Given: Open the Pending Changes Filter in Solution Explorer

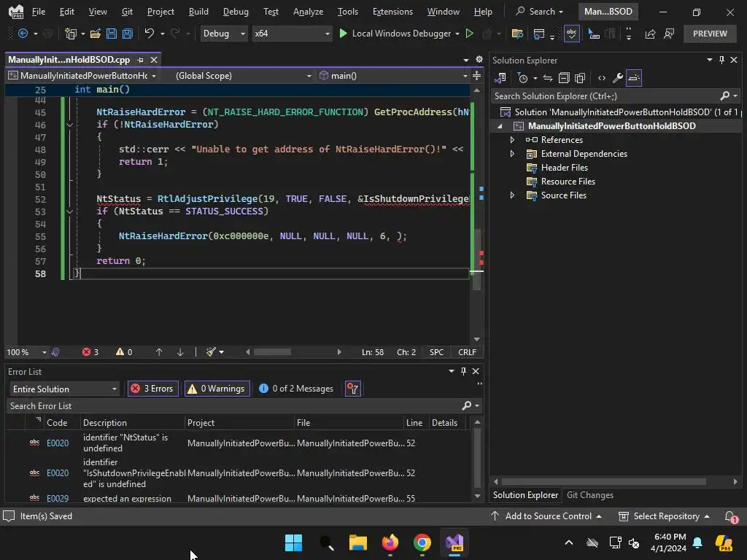Looking at the screenshot, I should (522, 78).
